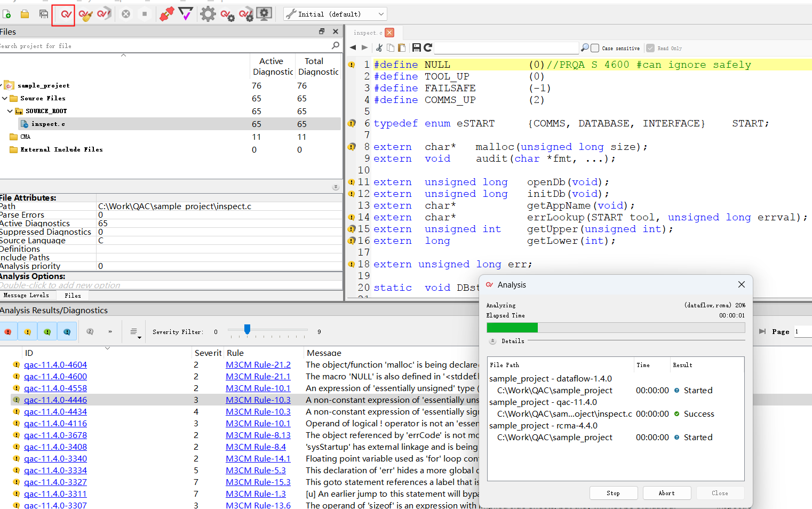Click the Severity Filter slider handle
This screenshot has height=509, width=812.
[247, 330]
